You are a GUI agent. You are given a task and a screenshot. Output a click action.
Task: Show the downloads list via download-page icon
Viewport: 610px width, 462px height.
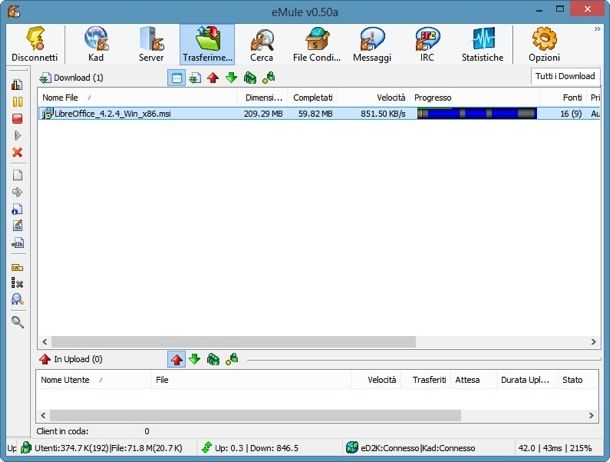[195, 78]
